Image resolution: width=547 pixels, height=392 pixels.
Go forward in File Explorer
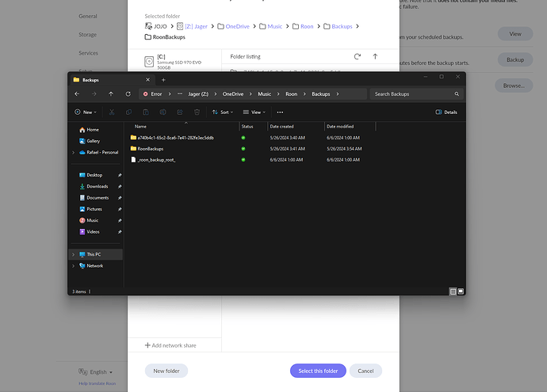pos(94,94)
